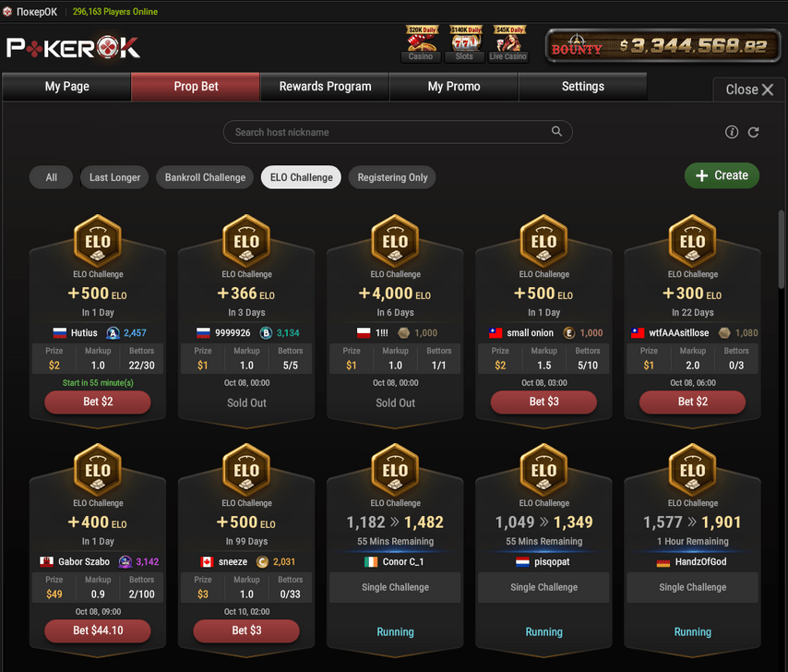
Task: Click the Bounty jackpot banner
Action: coord(663,46)
